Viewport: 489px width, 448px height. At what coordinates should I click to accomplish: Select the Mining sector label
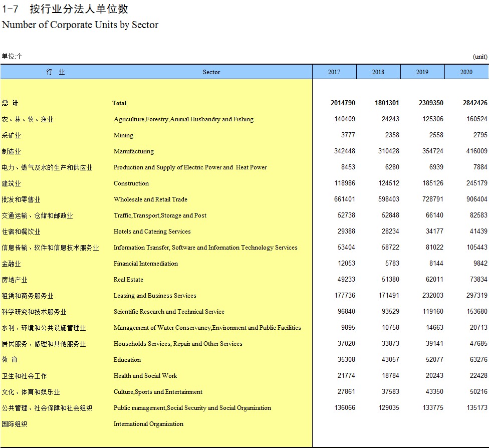tap(123, 135)
